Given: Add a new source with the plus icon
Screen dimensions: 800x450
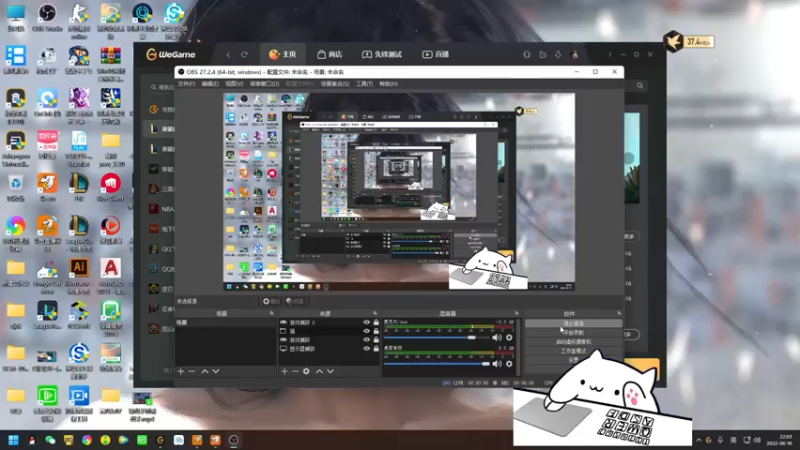Looking at the screenshot, I should pos(285,371).
